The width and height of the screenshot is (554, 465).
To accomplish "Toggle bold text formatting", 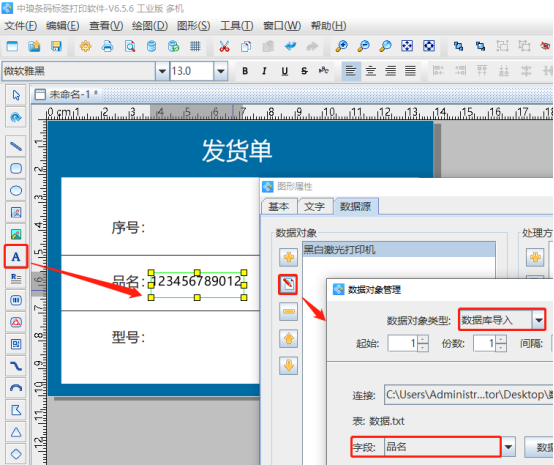I will pos(245,71).
